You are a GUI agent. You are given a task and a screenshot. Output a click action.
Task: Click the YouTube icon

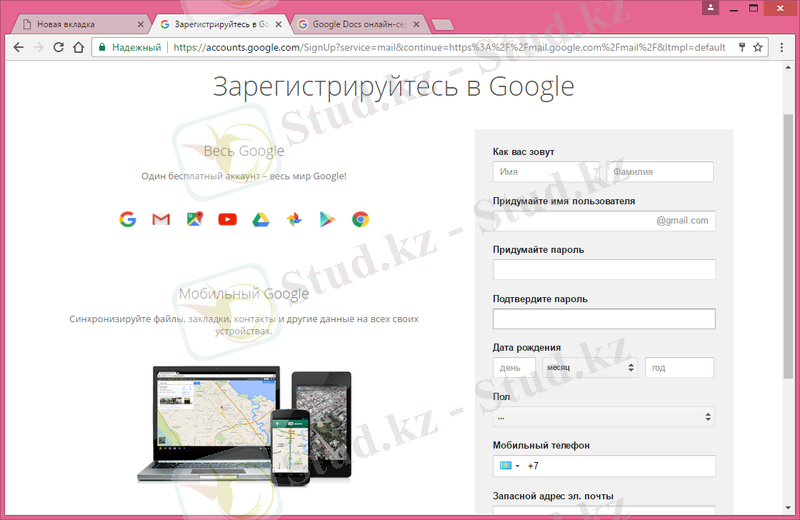point(228,219)
